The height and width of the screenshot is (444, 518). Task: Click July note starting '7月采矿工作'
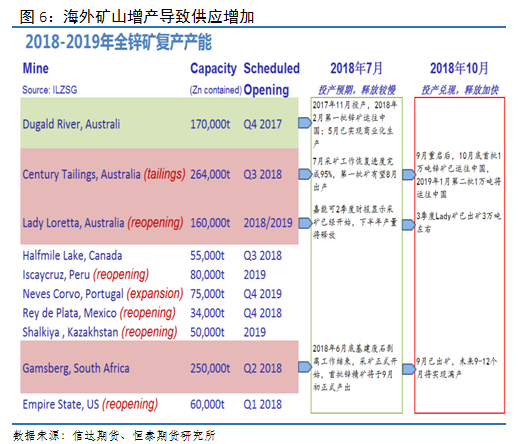click(x=355, y=174)
